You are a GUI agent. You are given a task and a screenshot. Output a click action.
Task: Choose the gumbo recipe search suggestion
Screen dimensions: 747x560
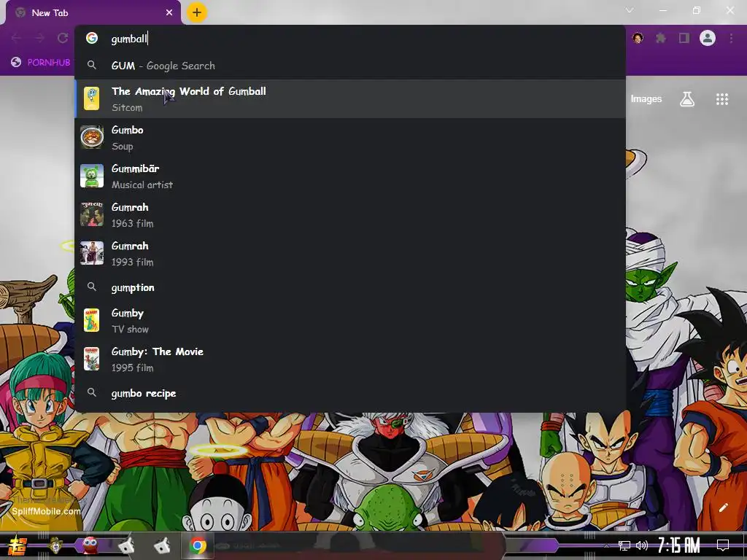point(350,393)
